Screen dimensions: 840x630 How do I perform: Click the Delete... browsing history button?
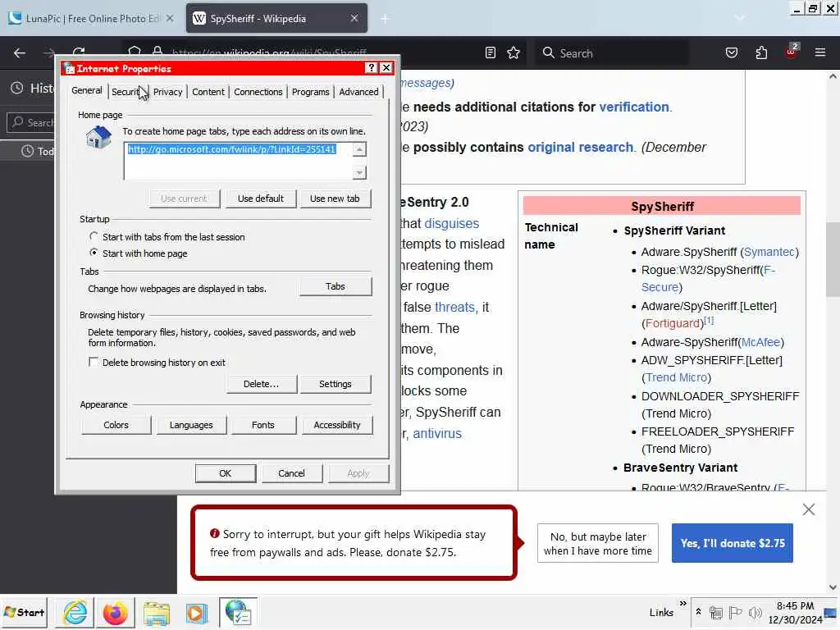(261, 384)
